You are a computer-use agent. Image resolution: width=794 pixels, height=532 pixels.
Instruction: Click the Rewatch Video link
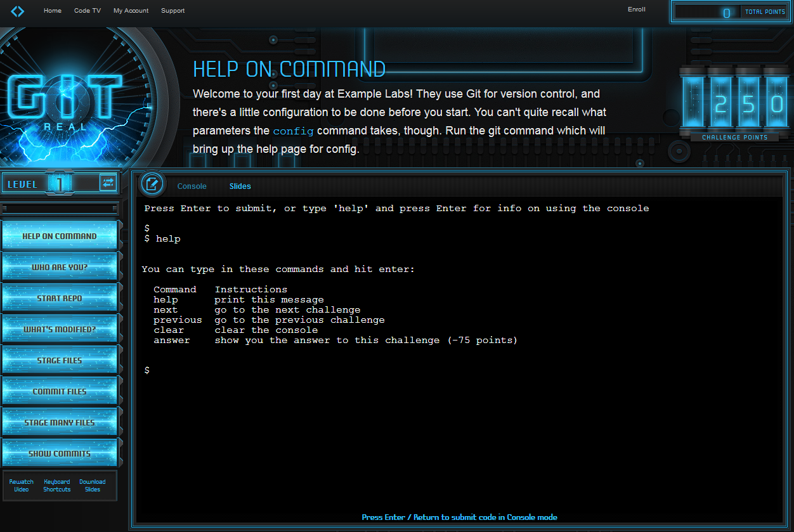click(22, 486)
